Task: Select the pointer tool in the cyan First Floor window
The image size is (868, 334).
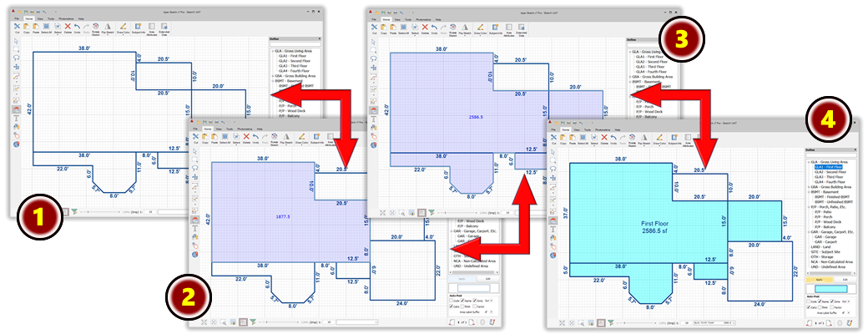Action: (553, 152)
